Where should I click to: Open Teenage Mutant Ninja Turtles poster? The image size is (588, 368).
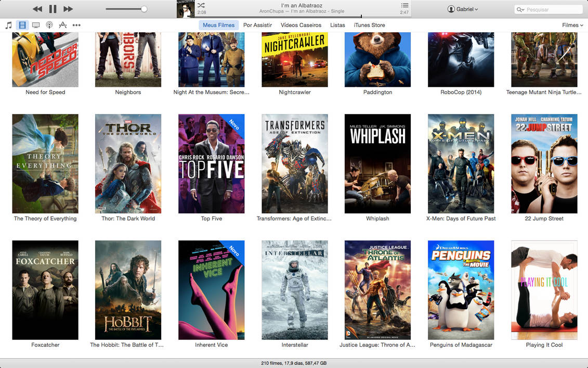[544, 59]
